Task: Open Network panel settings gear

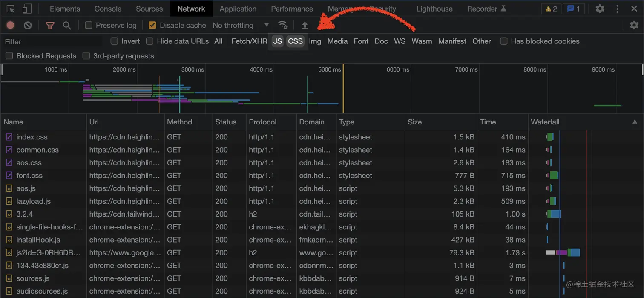Action: pos(634,25)
